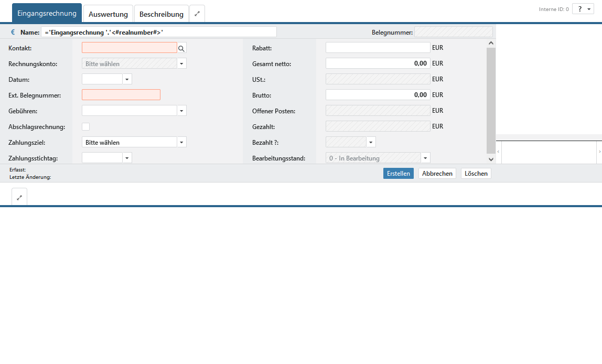Toggle the Abschlagsrechnung checkbox
Viewport: 602px width, 364px height.
(x=86, y=126)
